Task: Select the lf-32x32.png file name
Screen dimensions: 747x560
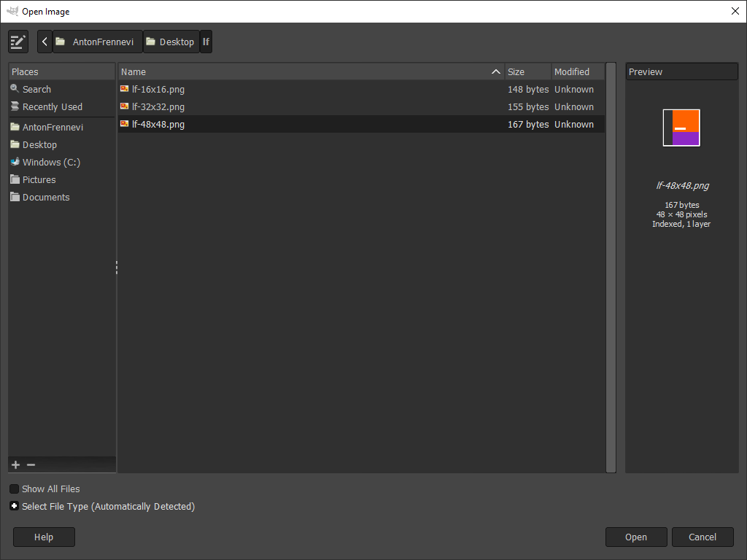Action: pyautogui.click(x=158, y=107)
